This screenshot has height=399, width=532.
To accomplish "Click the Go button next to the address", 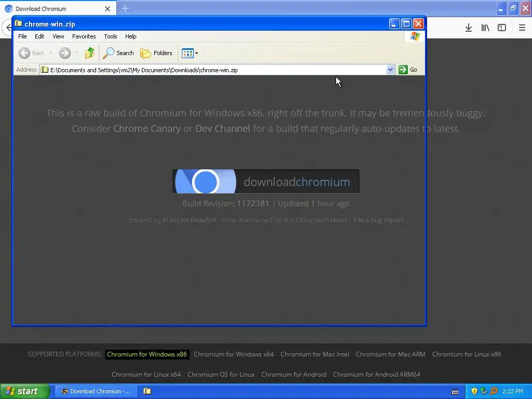I will [408, 70].
